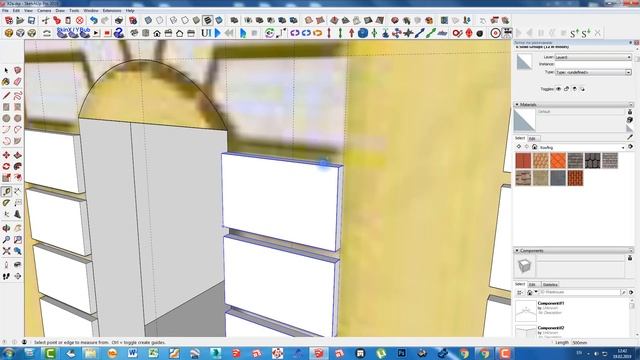The height and width of the screenshot is (360, 640).
Task: Open the Draw menu
Action: (60, 11)
